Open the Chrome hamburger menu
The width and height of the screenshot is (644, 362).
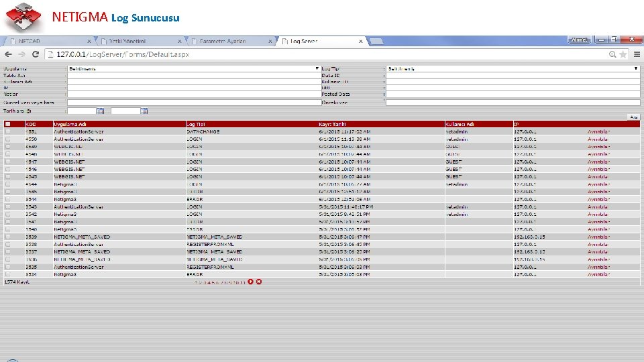(x=637, y=54)
